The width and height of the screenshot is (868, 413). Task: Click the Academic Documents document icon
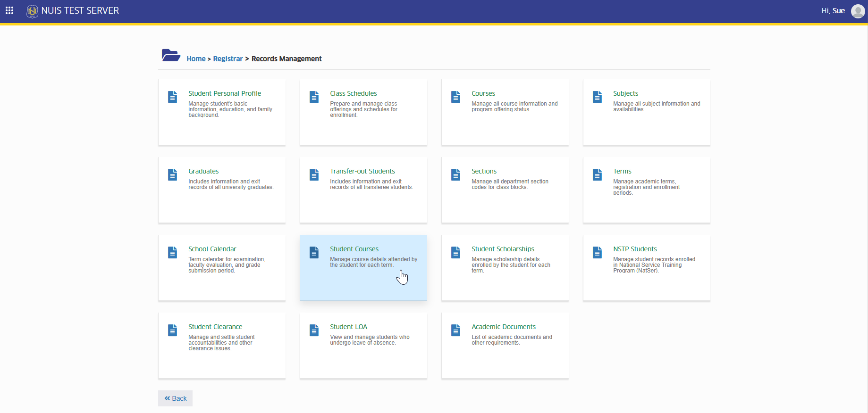(456, 330)
